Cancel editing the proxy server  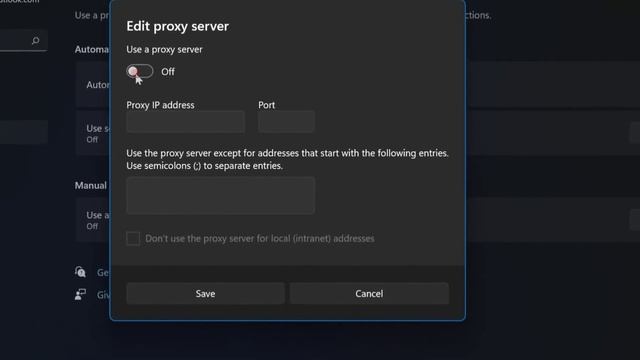tap(369, 293)
